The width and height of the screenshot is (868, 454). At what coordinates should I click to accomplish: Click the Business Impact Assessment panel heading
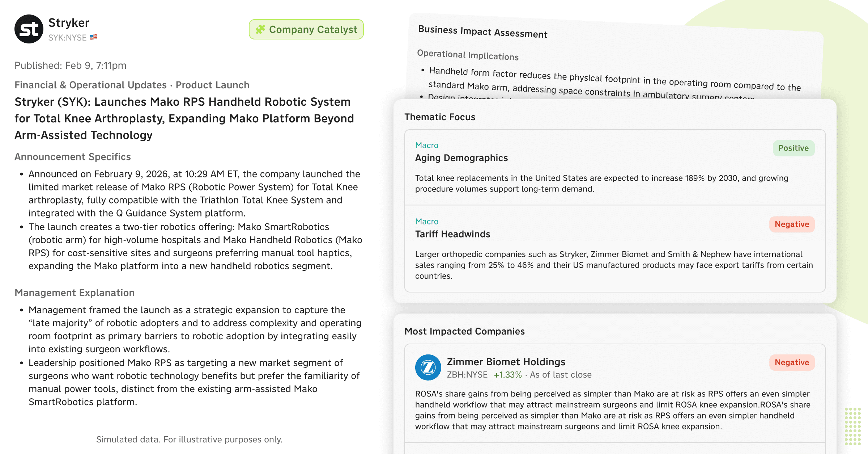(482, 32)
